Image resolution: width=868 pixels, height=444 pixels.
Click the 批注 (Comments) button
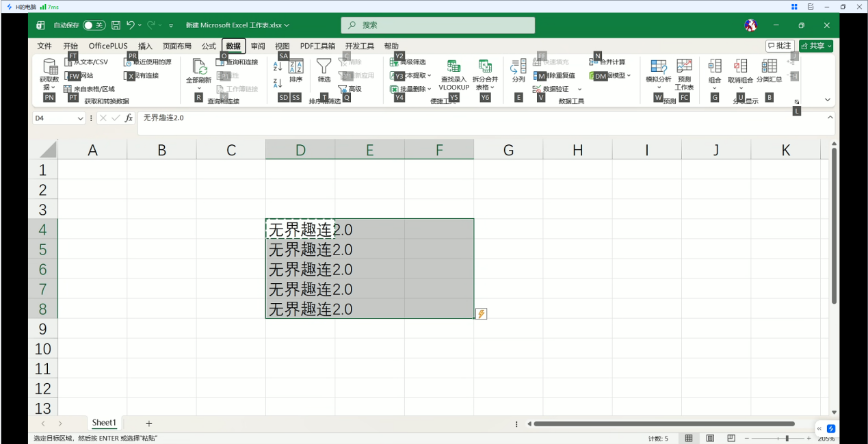[780, 46]
